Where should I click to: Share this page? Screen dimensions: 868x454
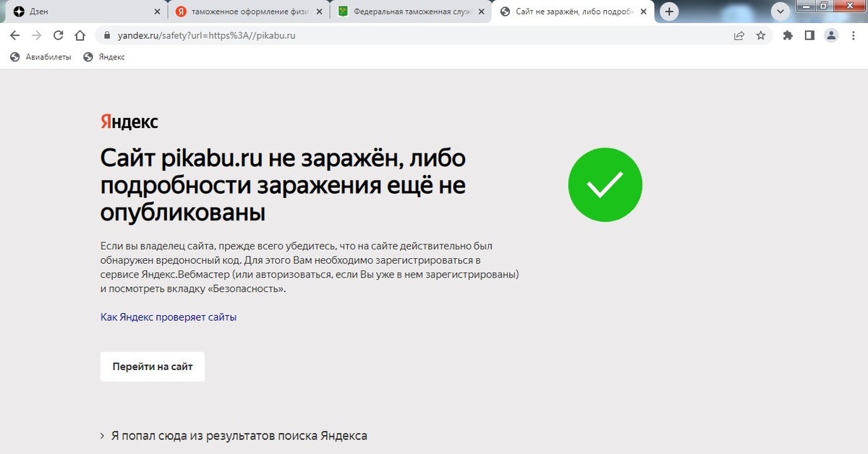click(739, 35)
